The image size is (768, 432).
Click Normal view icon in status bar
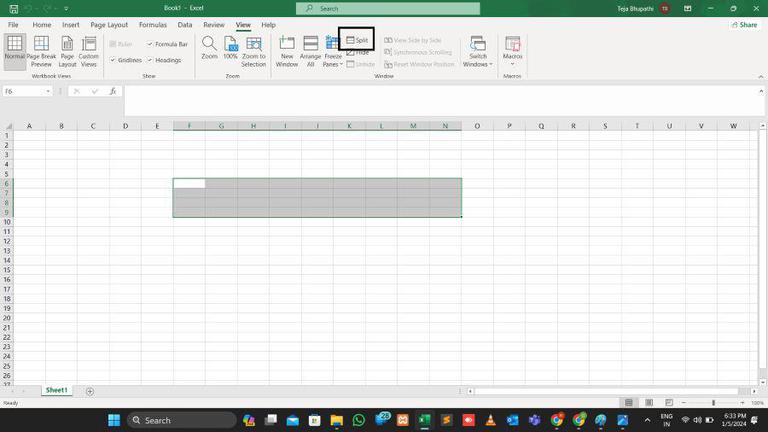629,403
